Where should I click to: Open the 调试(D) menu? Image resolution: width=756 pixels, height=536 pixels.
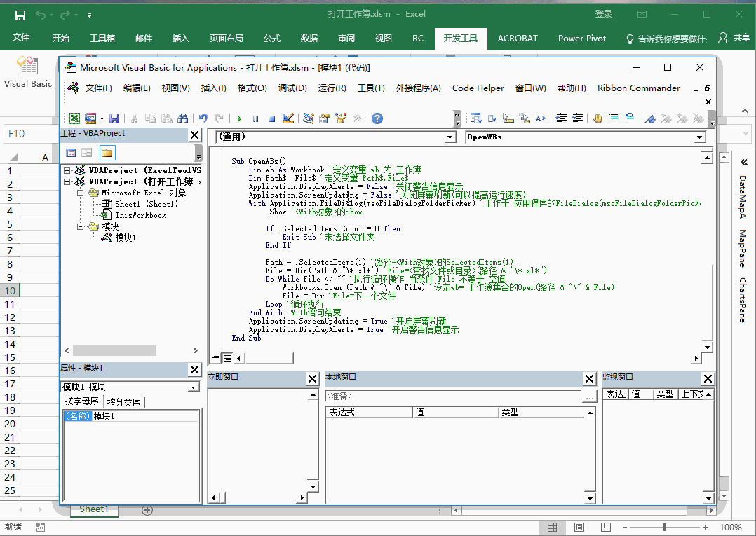click(292, 88)
